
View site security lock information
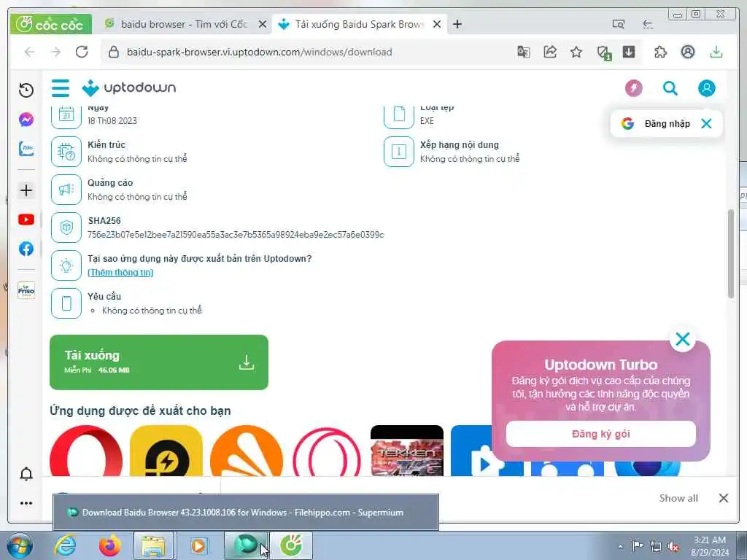coord(113,52)
